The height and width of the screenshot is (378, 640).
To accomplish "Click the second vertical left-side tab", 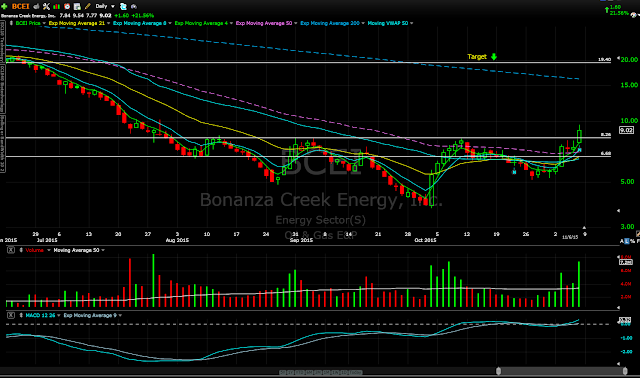I will pyautogui.click(x=2, y=89).
